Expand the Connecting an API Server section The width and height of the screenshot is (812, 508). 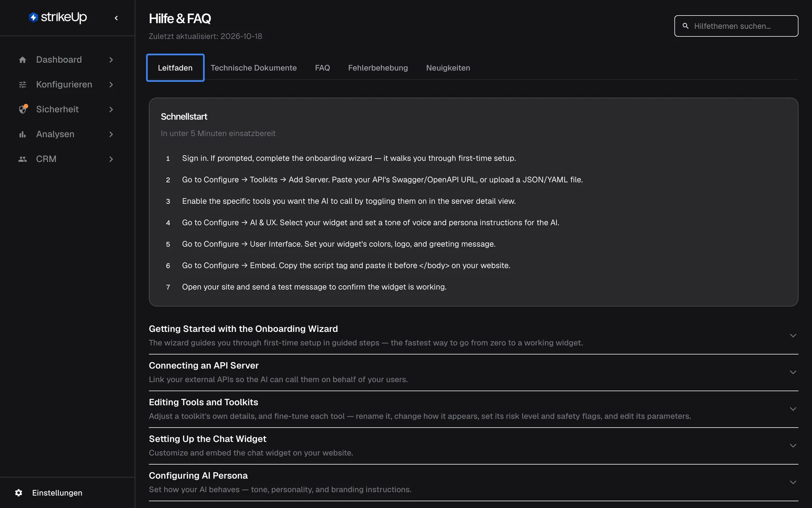point(474,373)
